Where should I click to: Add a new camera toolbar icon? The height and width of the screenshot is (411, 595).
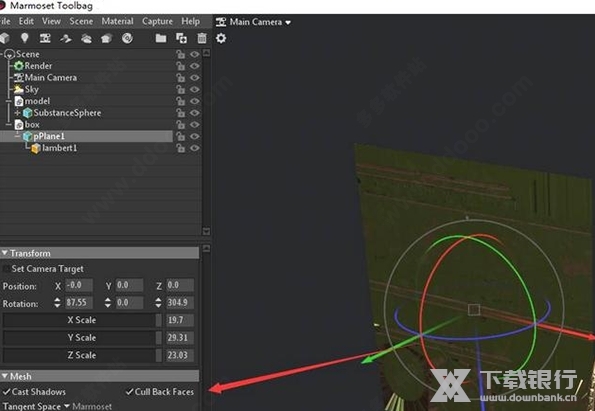[x=45, y=38]
